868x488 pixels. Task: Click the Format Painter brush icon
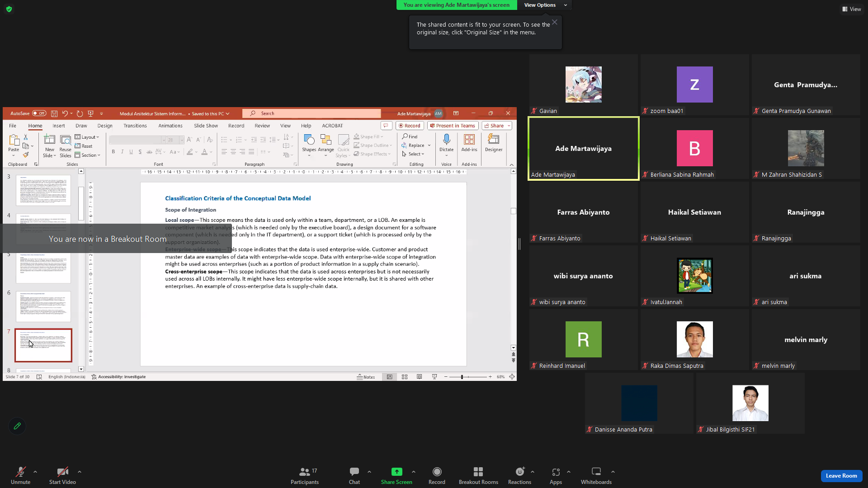point(26,155)
